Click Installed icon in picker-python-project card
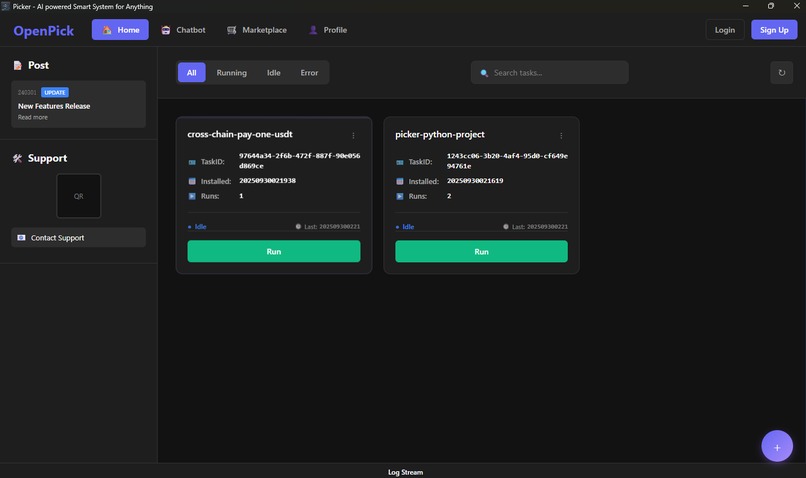 point(400,181)
